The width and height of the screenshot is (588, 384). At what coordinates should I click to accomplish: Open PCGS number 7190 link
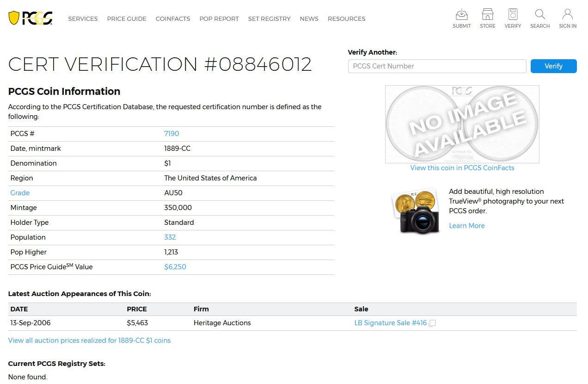point(171,134)
